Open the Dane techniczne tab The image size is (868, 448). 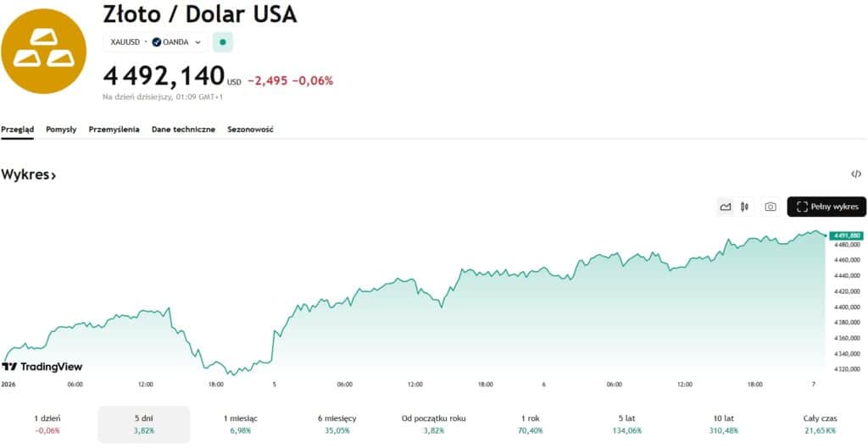183,130
